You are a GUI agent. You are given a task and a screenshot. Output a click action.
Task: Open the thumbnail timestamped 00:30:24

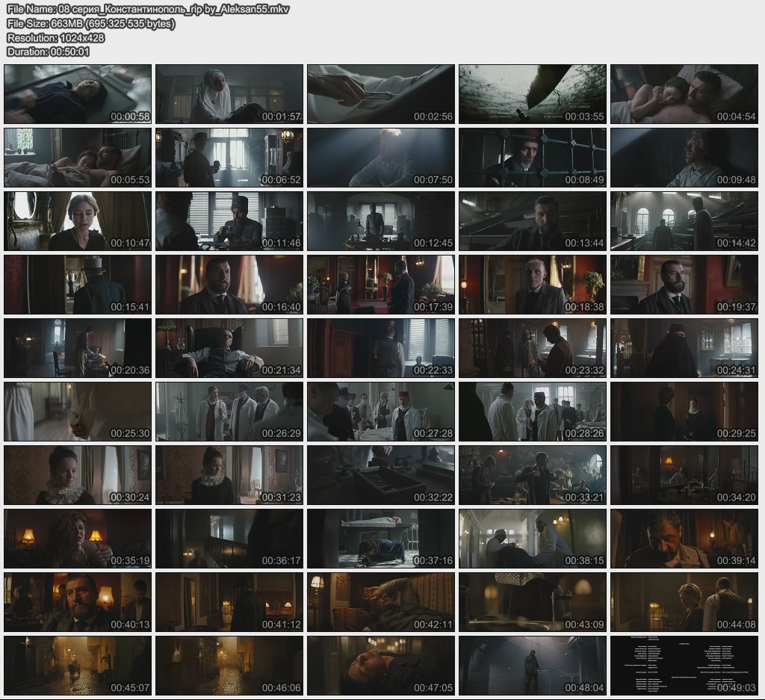click(x=78, y=475)
